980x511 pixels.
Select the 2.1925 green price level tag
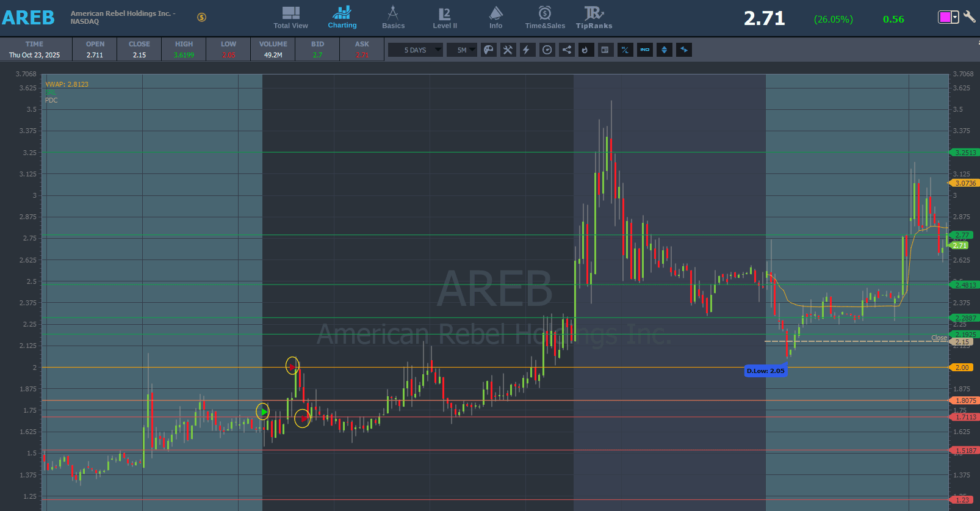pos(965,335)
